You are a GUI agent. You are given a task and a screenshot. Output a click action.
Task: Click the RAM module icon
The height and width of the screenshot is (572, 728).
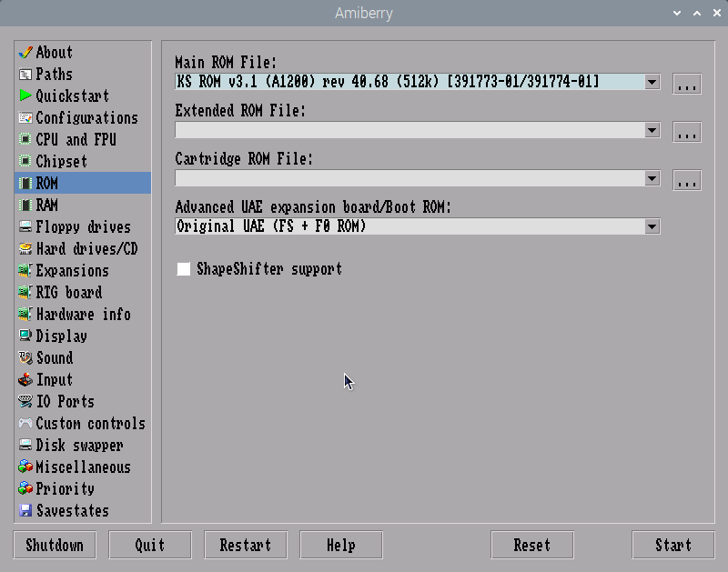[x=25, y=205]
